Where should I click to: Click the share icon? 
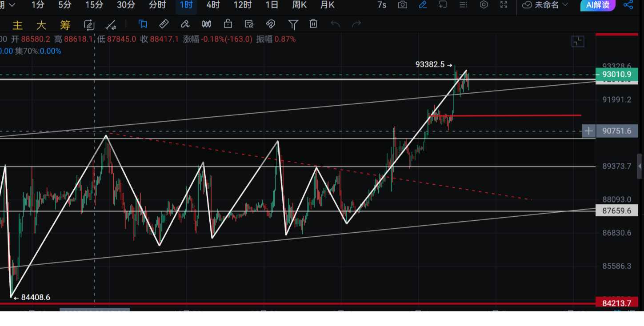click(x=628, y=5)
